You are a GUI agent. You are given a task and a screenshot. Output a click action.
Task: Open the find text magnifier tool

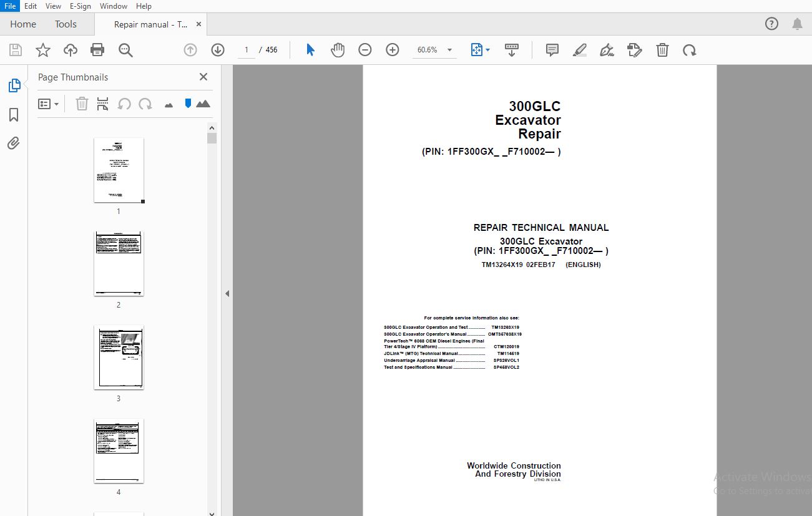[125, 50]
